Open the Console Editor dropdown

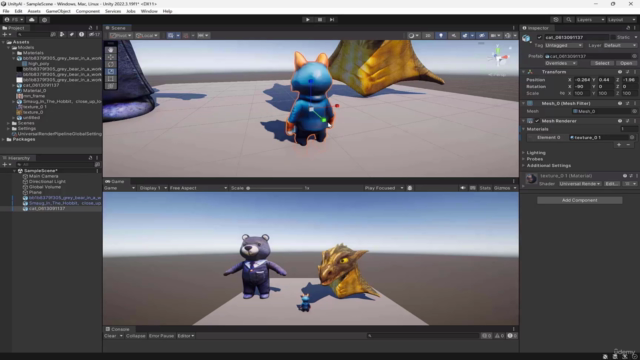click(x=186, y=336)
